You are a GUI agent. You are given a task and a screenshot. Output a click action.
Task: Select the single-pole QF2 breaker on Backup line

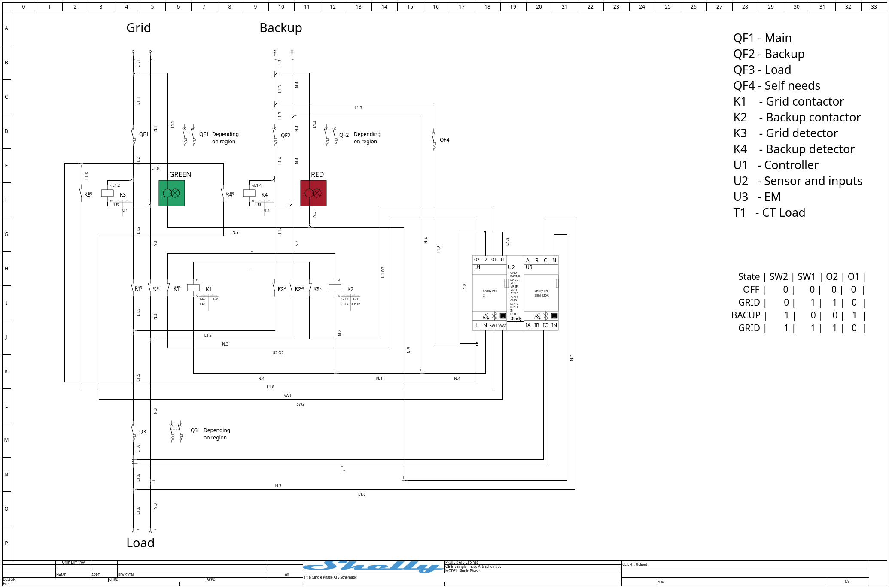pos(275,135)
